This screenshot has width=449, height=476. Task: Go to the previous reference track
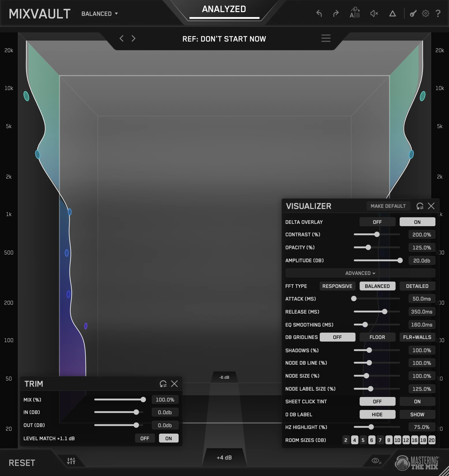121,38
